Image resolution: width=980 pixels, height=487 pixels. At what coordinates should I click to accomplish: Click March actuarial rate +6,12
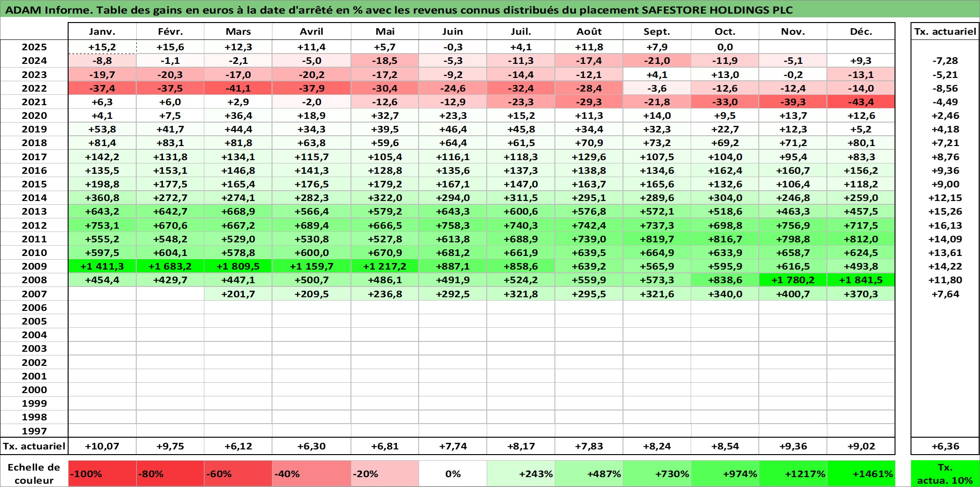pyautogui.click(x=238, y=446)
